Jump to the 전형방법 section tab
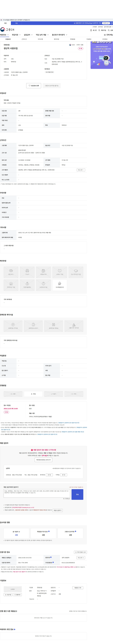Screen dimensions: 113x644 coord(73,39)
